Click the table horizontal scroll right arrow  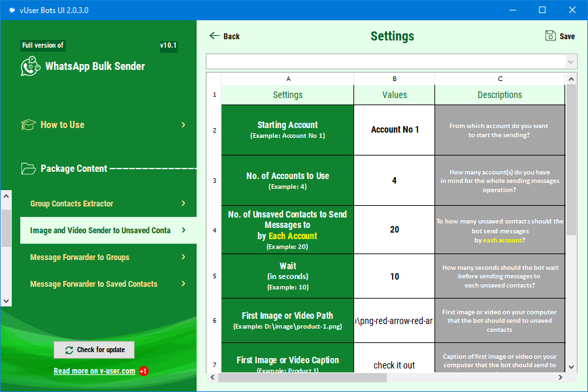[561, 378]
